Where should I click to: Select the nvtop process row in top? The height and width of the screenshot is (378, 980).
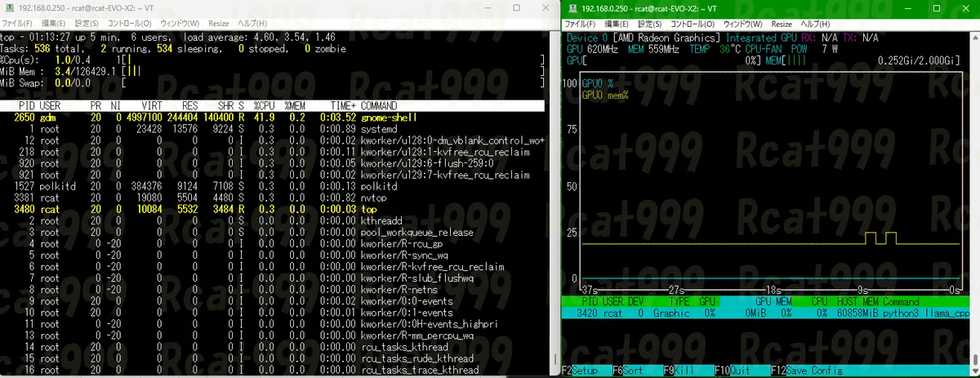point(272,198)
